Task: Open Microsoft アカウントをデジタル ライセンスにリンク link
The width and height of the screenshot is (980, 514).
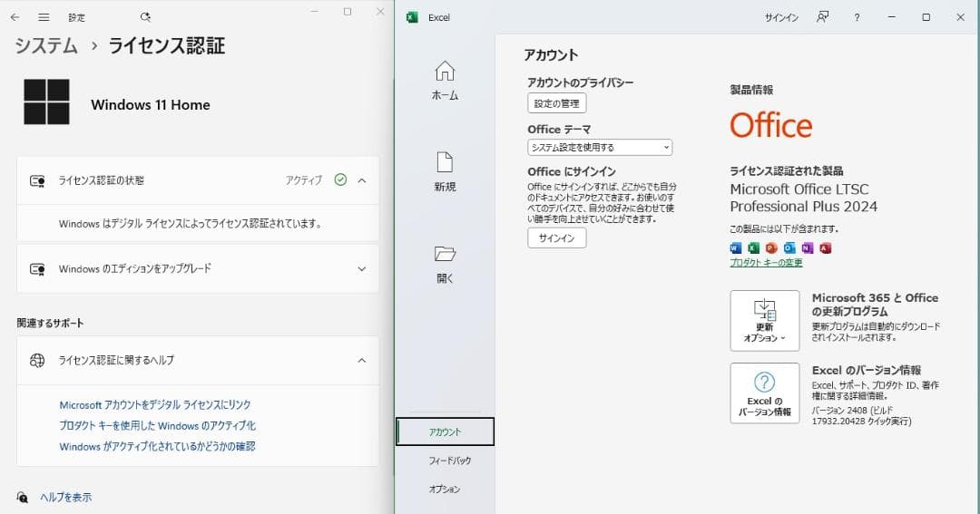Action: (x=155, y=404)
